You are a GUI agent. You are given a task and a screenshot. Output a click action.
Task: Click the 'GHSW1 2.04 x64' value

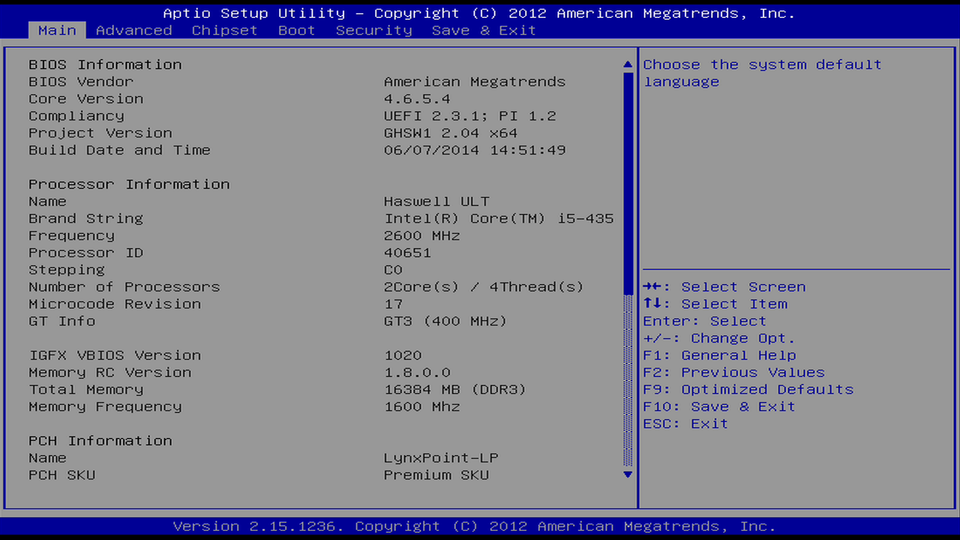pos(451,133)
